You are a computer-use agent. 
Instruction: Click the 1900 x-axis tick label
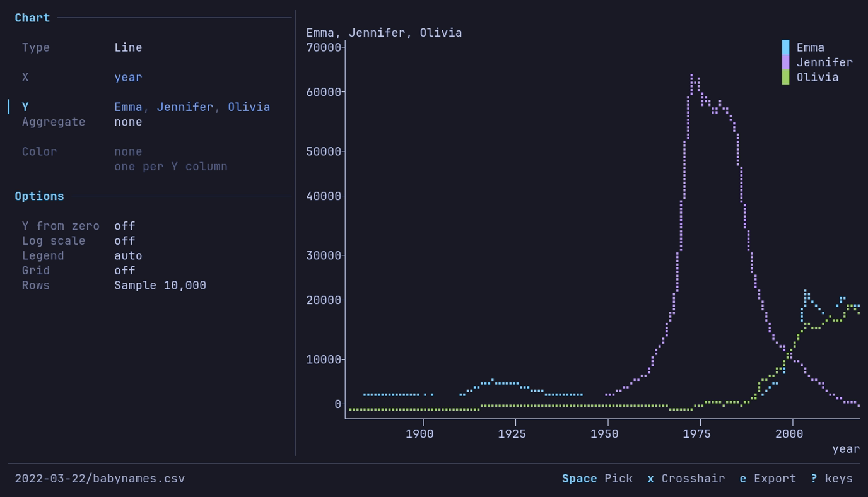[419, 434]
